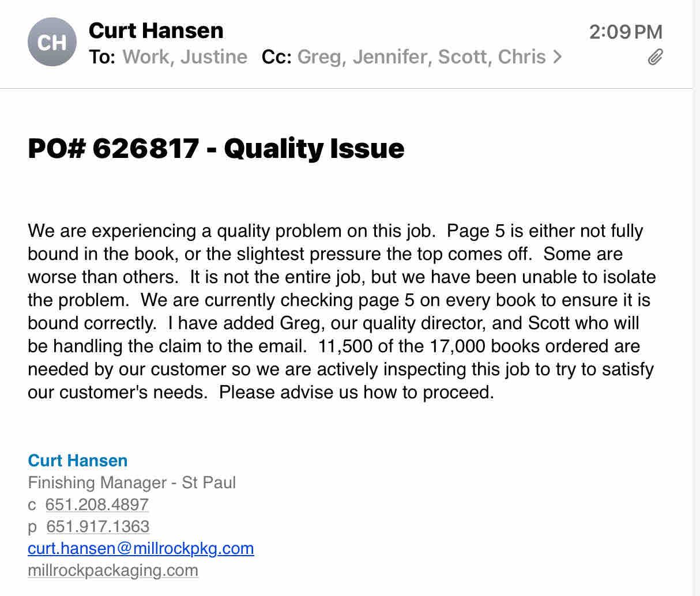Click the "To:" field label
700x596 pixels.
102,57
